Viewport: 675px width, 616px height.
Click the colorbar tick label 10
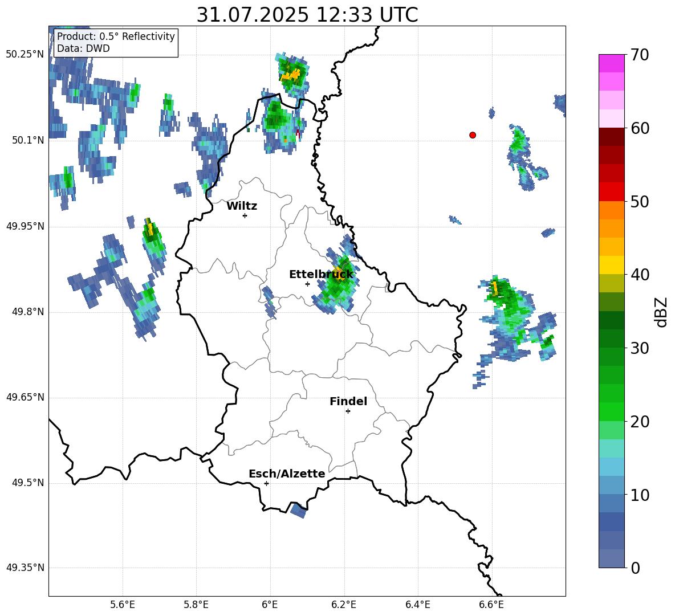[639, 495]
